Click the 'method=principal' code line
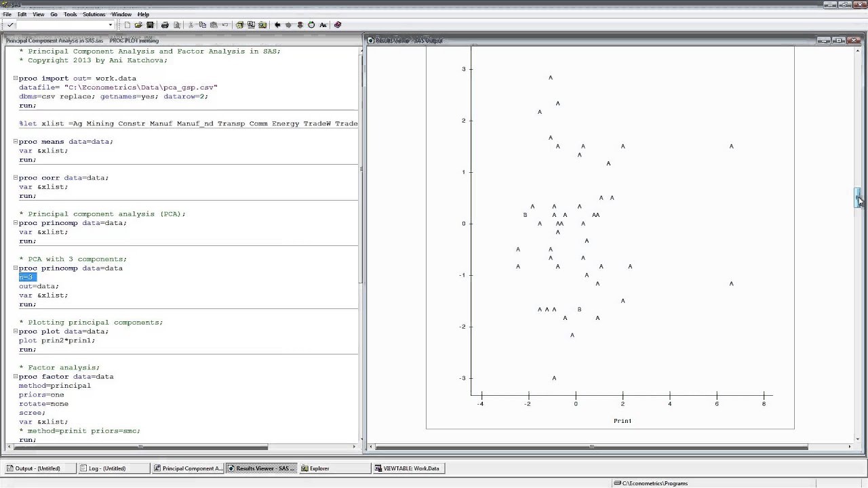The height and width of the screenshot is (488, 868). coord(54,386)
